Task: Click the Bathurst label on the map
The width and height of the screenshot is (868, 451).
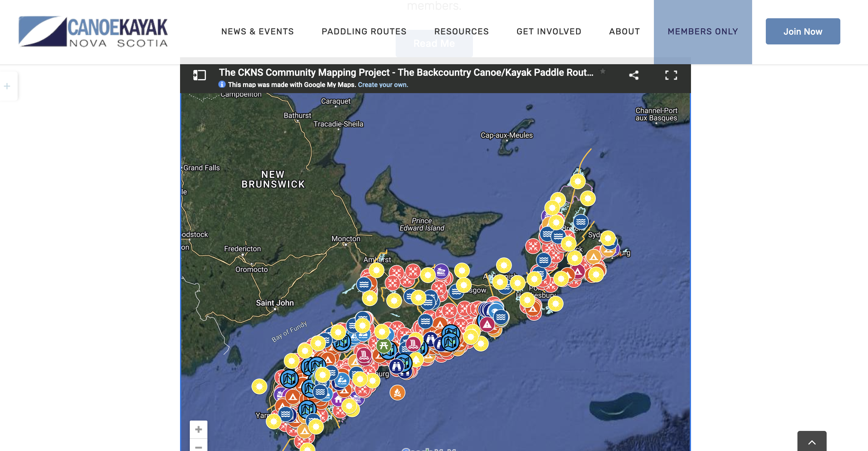Action: tap(297, 115)
